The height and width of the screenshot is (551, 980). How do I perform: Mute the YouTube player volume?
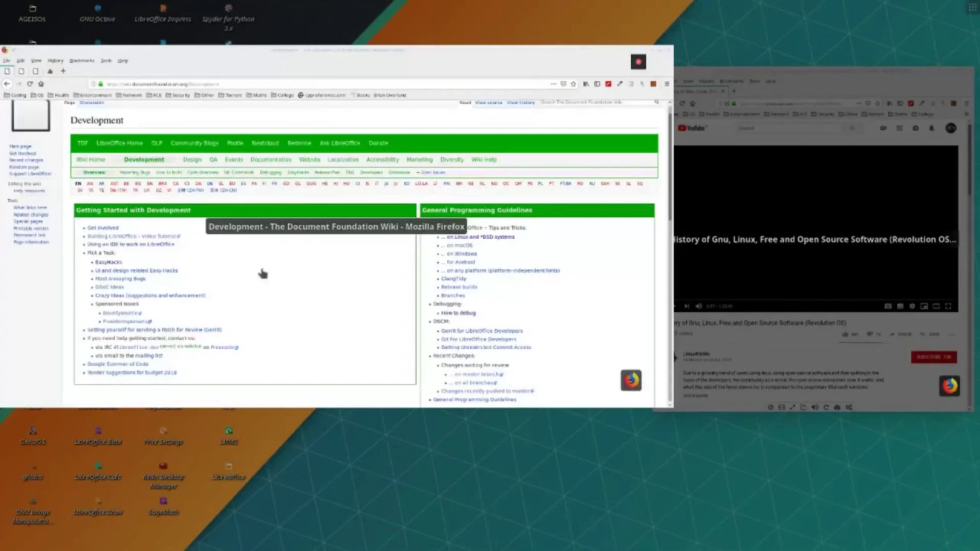coord(698,306)
